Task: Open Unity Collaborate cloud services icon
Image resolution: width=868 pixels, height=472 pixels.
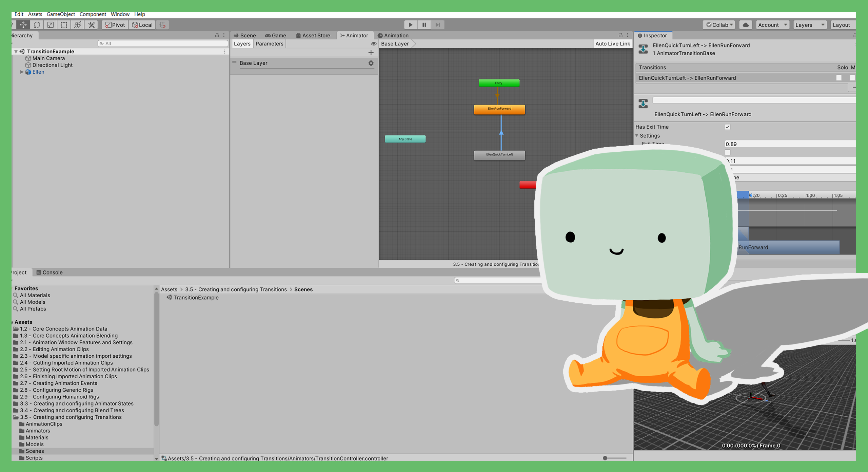Action: coord(745,24)
